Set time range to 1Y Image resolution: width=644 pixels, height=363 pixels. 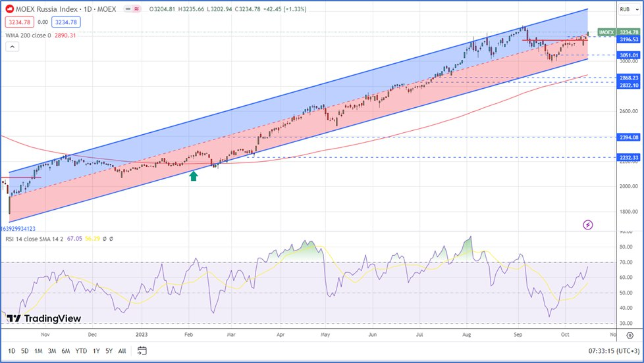tap(96, 351)
